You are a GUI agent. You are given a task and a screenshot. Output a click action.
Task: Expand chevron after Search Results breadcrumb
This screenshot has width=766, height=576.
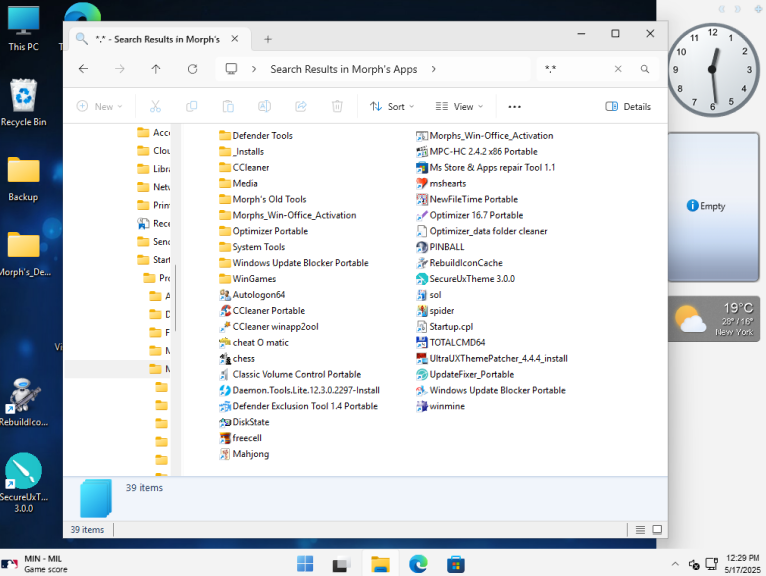(433, 69)
